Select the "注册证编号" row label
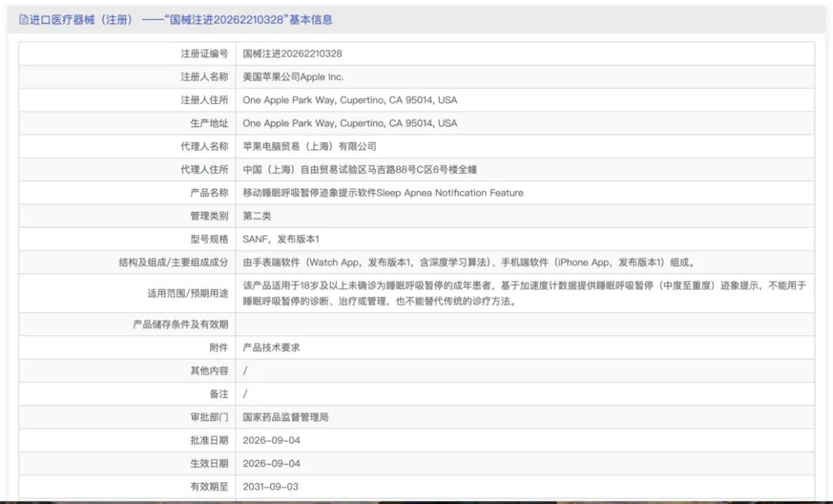This screenshot has width=833, height=504. point(204,54)
